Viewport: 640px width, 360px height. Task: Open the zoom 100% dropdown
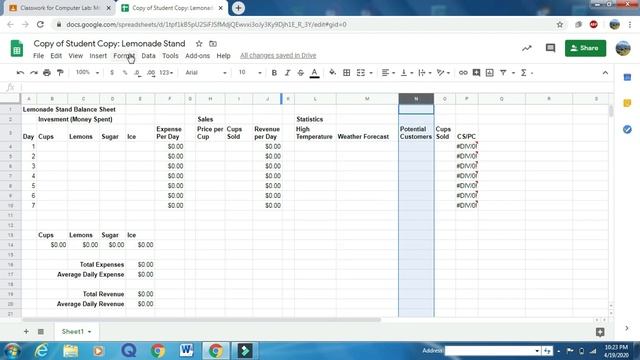(87, 73)
